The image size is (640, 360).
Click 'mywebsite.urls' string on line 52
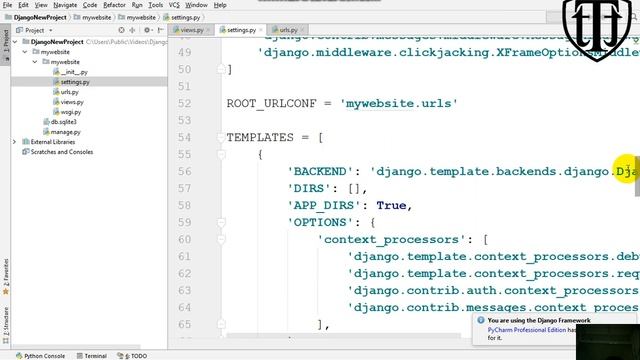399,104
